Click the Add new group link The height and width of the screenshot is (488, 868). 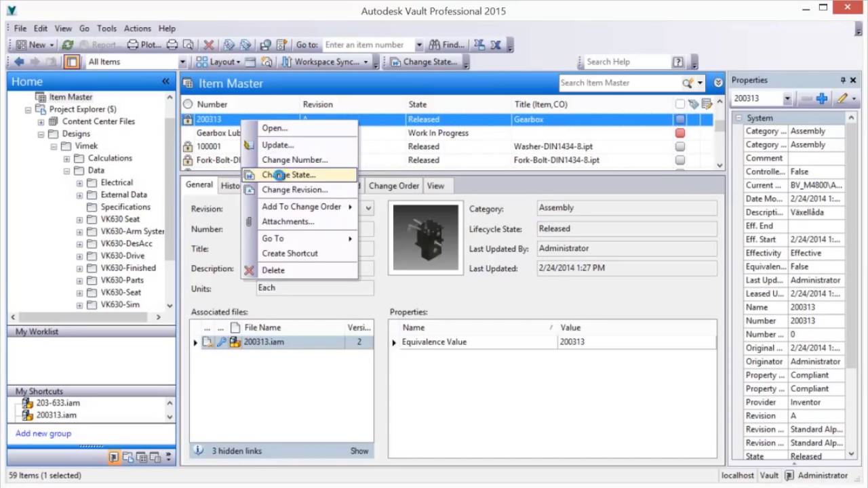tap(43, 433)
